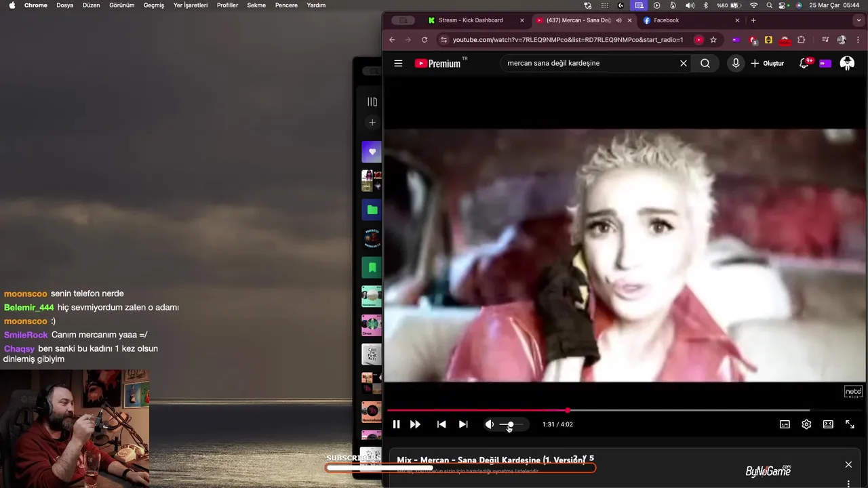Adjust the video volume slider
The height and width of the screenshot is (488, 868).
point(511,424)
